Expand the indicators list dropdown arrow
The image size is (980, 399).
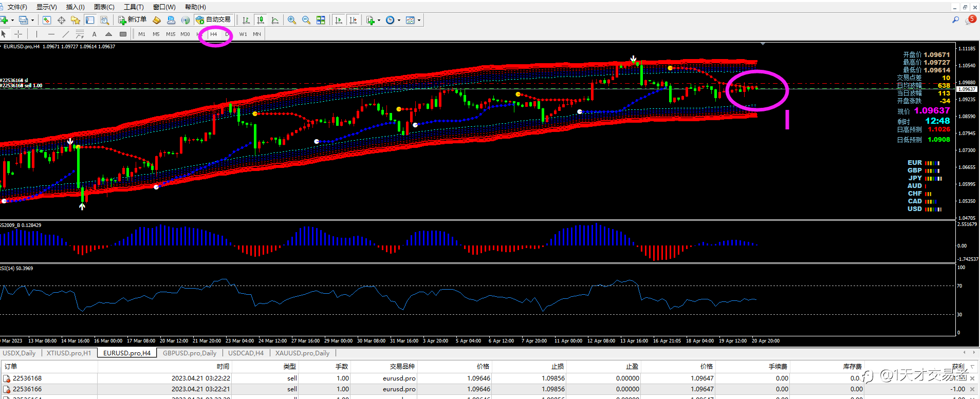[379, 21]
